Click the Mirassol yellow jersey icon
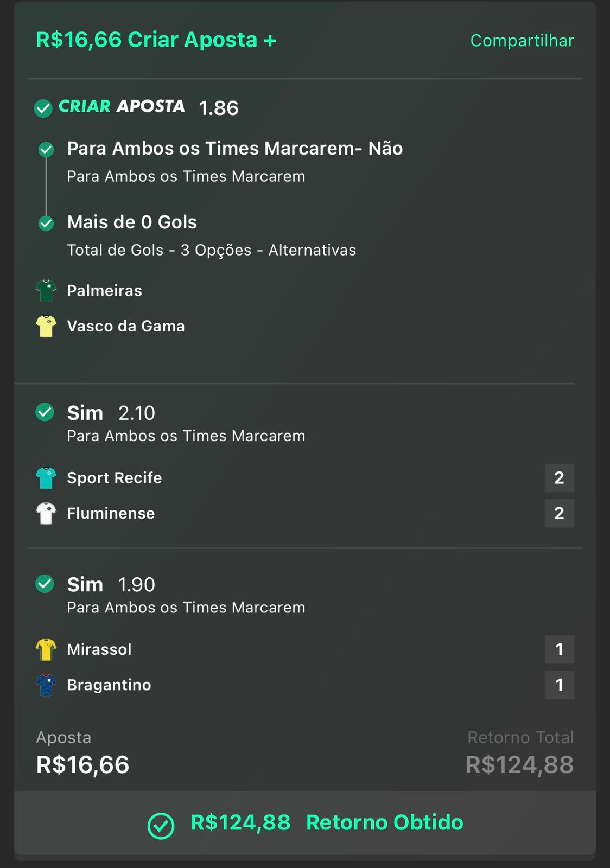Image resolution: width=610 pixels, height=868 pixels. tap(46, 649)
